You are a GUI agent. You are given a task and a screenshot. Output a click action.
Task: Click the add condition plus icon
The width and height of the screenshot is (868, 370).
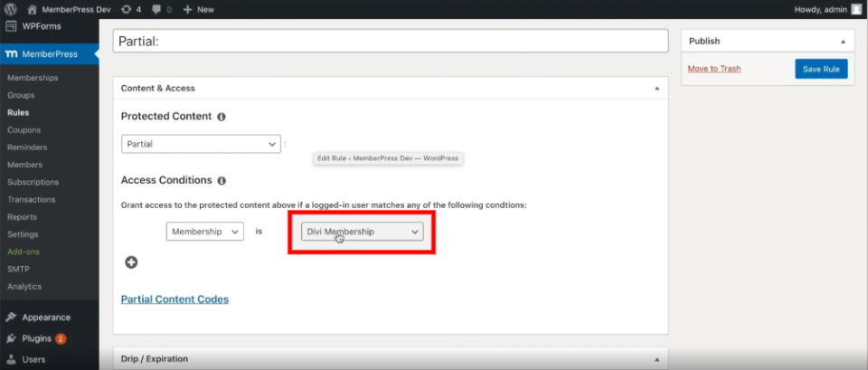(131, 262)
